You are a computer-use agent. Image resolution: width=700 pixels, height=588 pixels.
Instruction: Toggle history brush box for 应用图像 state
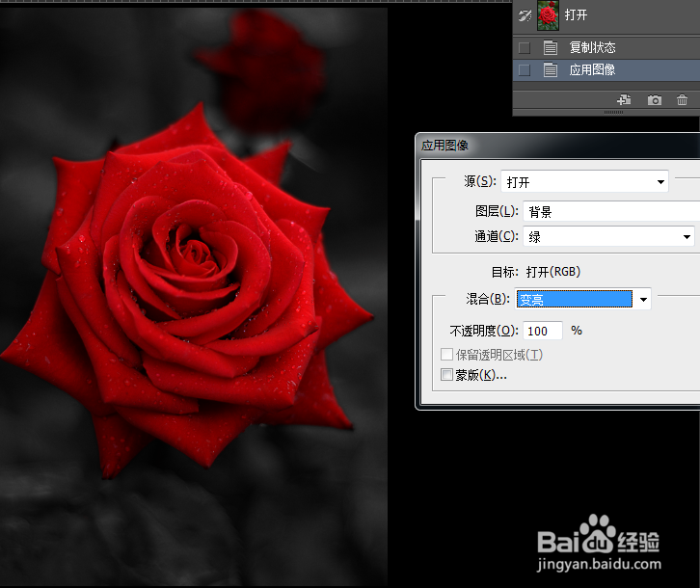click(525, 70)
